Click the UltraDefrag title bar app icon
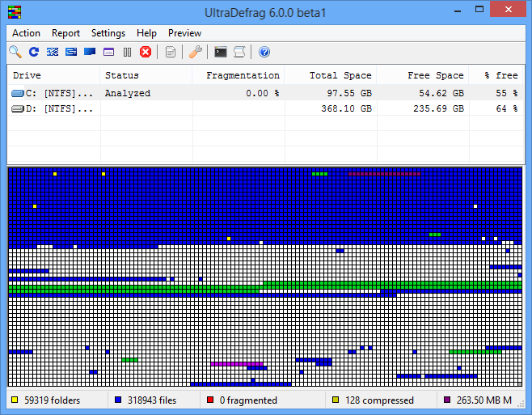Viewport: 532px width, 415px height. [15, 12]
